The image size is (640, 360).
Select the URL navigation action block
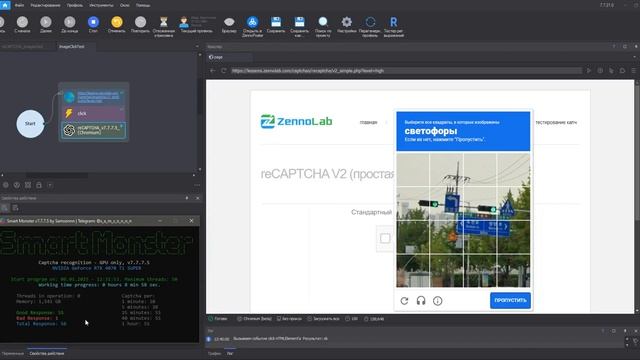94,97
